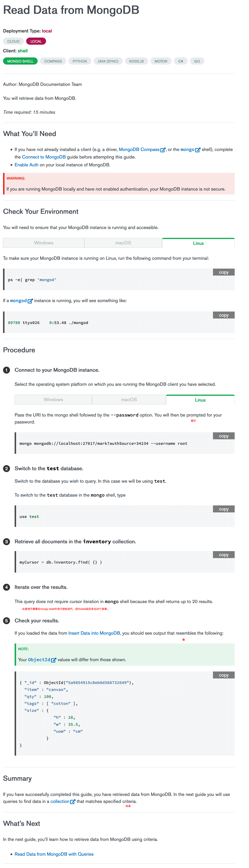Click the external link icon beside mongod

click(30, 301)
